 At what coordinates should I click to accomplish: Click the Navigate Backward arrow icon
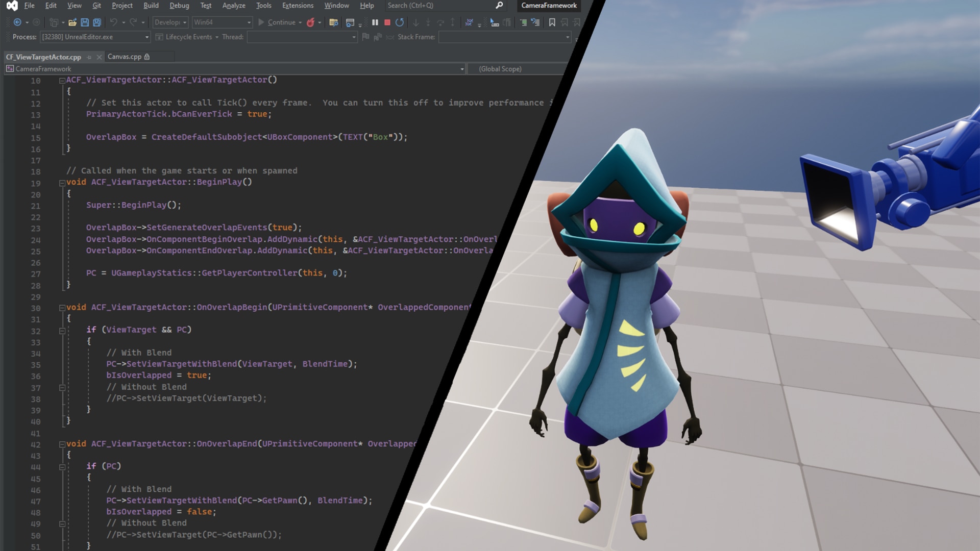[17, 22]
